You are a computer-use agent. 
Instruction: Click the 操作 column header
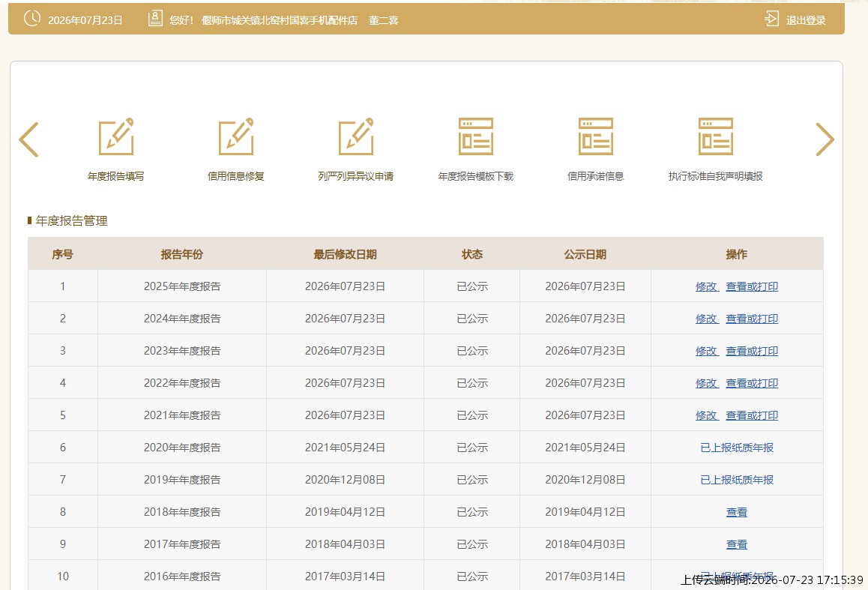coord(737,254)
